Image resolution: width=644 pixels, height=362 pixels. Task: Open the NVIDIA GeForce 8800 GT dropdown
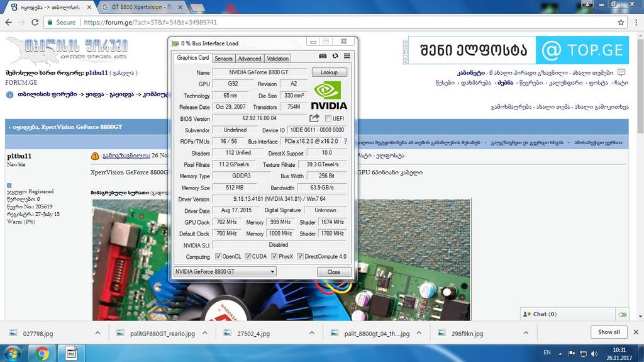225,271
